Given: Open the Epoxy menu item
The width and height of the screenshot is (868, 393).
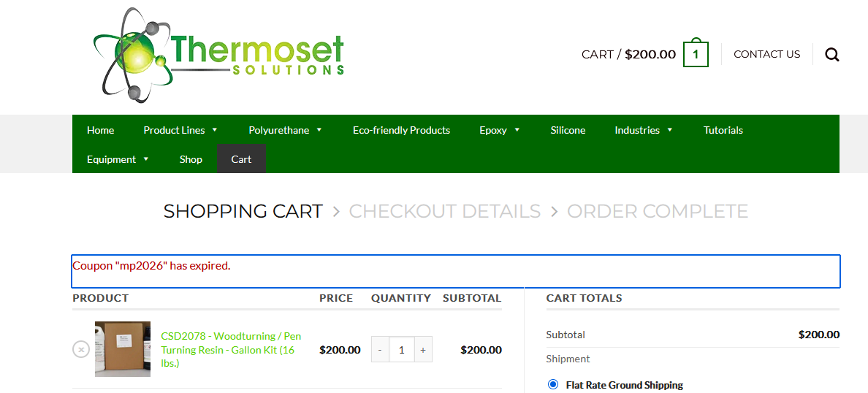Looking at the screenshot, I should 493,130.
